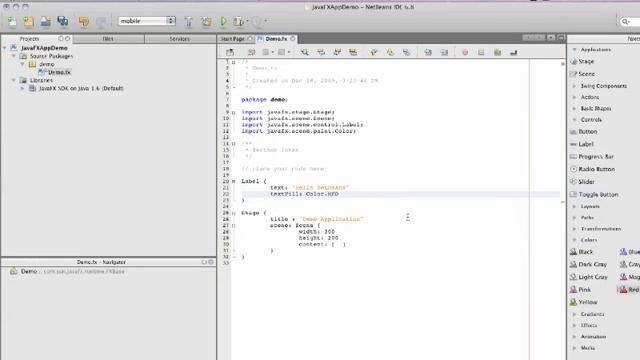Image resolution: width=640 pixels, height=360 pixels.
Task: Toggle code fold at line 14 javadoc
Action: (x=234, y=144)
